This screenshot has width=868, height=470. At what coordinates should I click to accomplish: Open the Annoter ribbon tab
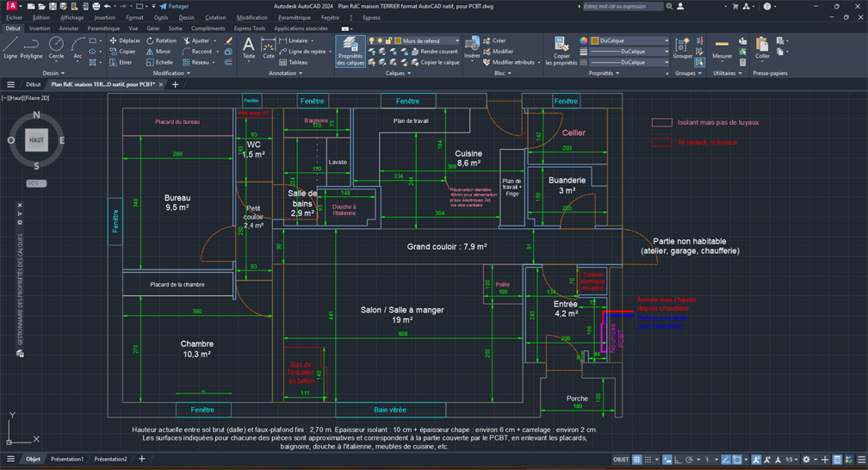[x=69, y=28]
